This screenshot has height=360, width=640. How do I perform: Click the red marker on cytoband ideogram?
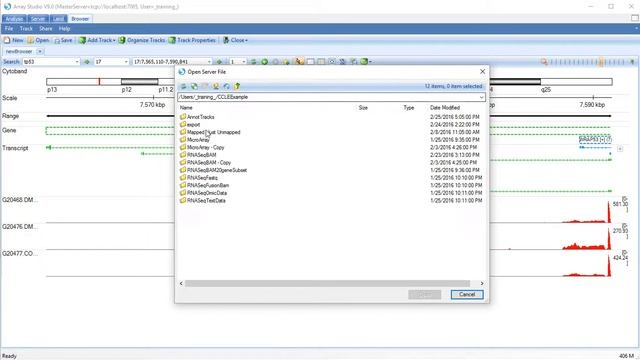[x=99, y=82]
